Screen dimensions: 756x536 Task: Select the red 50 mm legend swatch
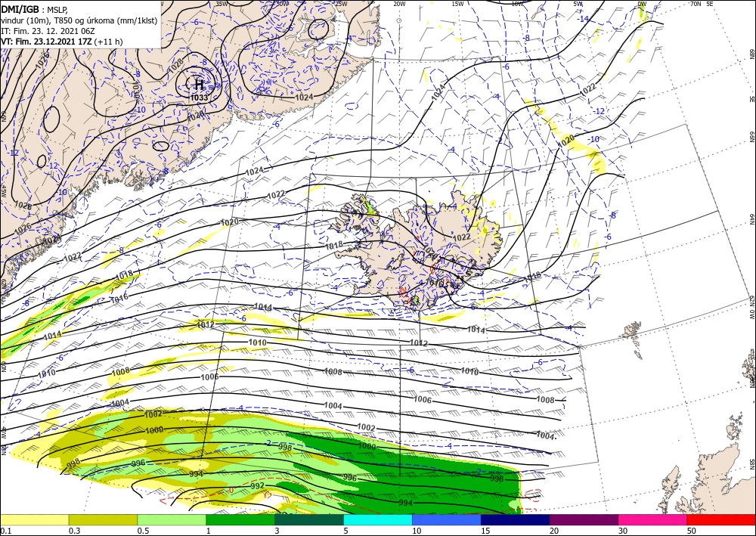coord(721,519)
